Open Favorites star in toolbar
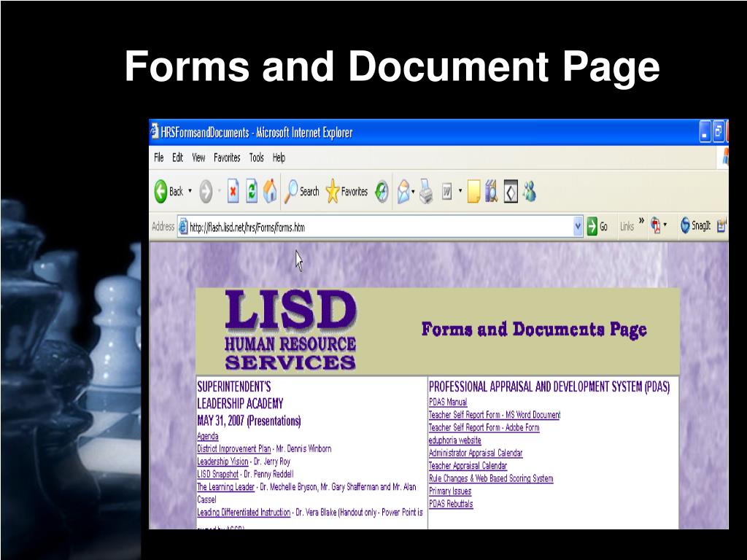 coord(347,192)
